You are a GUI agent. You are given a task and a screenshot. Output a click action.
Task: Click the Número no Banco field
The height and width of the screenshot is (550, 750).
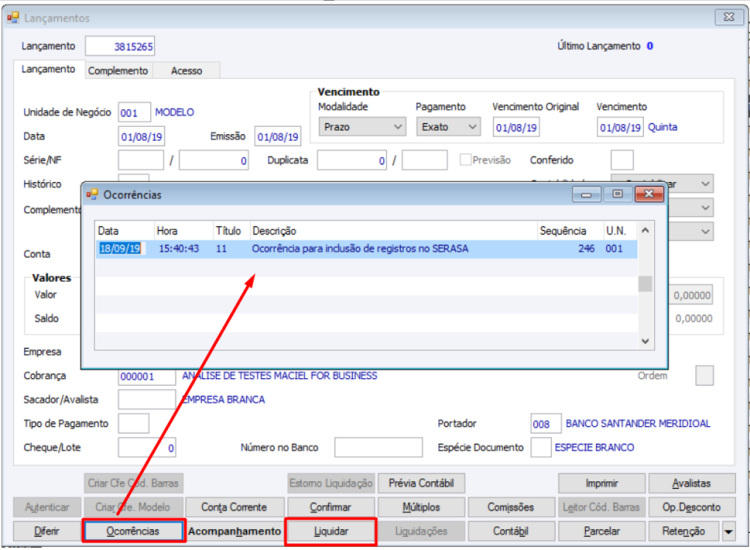click(x=378, y=447)
